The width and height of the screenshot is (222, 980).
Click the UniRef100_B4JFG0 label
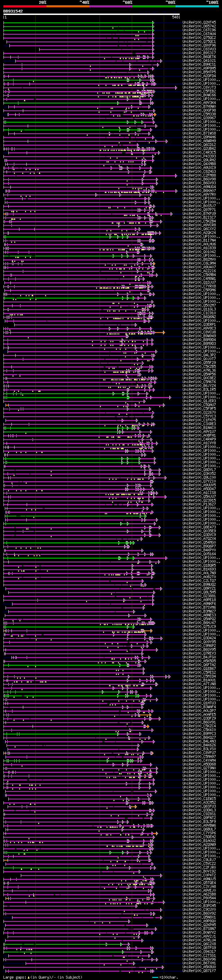point(199,657)
